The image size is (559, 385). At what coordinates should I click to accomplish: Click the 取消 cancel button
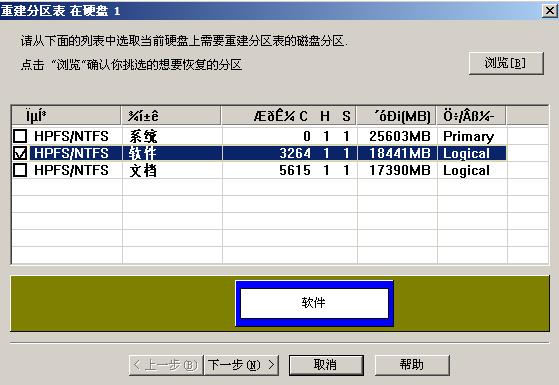pyautogui.click(x=326, y=365)
